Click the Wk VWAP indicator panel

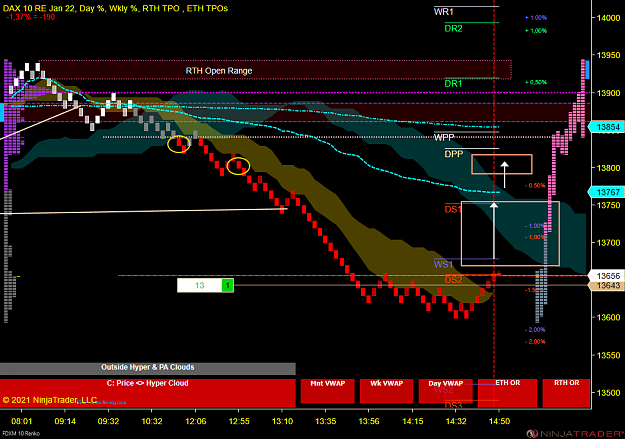[x=387, y=391]
